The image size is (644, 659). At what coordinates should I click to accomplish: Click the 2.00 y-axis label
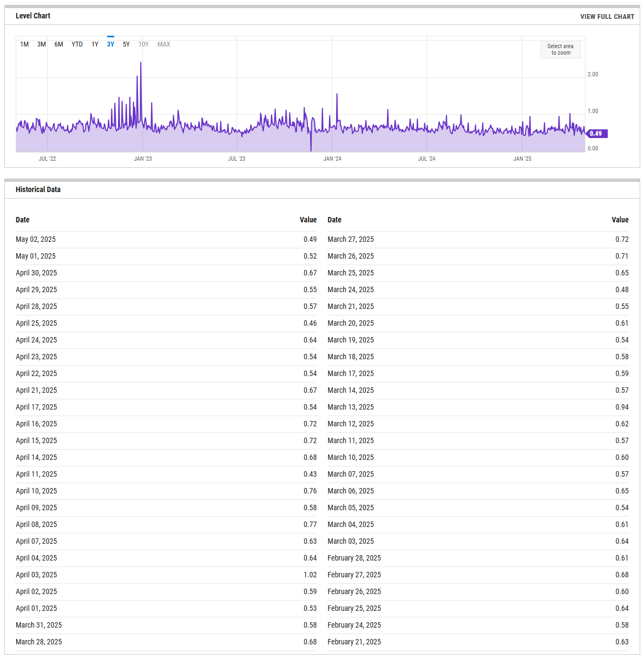click(593, 74)
